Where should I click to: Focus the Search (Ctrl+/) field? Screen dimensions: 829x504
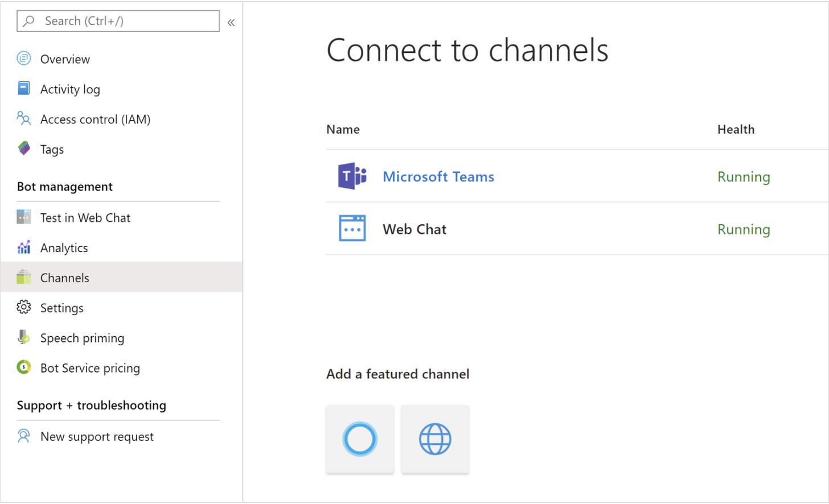click(x=118, y=21)
